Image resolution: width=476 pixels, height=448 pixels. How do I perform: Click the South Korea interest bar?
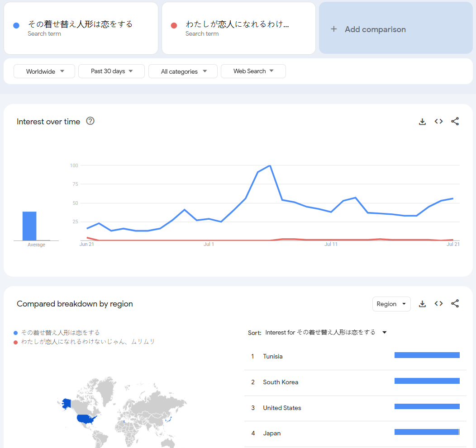point(427,381)
